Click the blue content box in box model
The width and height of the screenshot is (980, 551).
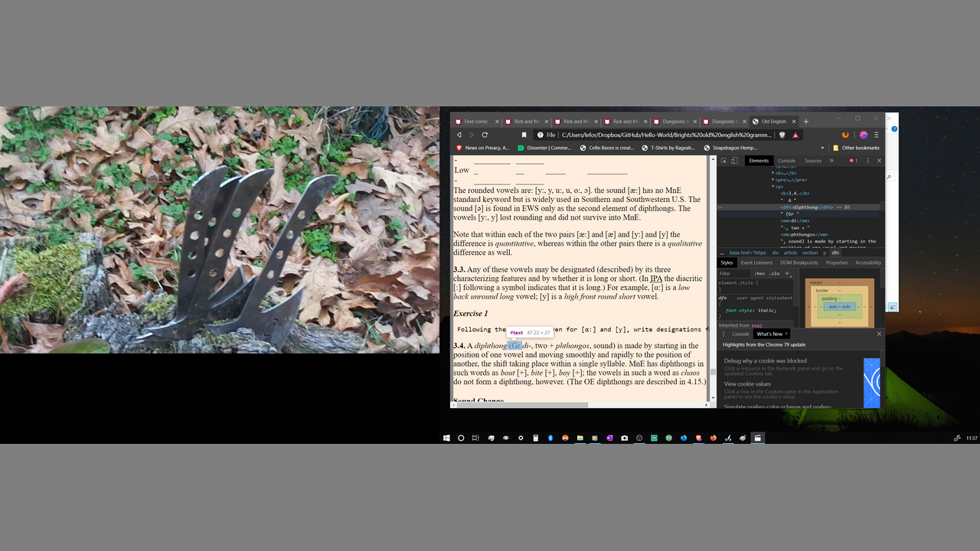point(839,306)
